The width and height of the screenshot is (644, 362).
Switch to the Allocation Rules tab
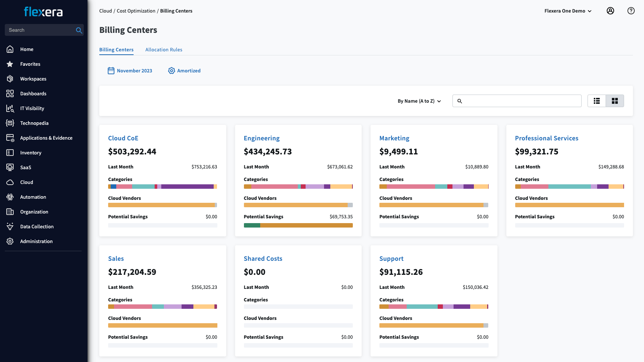click(163, 49)
